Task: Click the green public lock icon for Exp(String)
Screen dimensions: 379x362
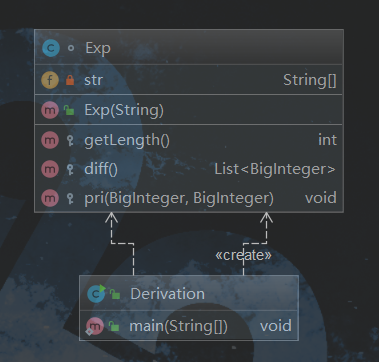Action: (x=69, y=110)
